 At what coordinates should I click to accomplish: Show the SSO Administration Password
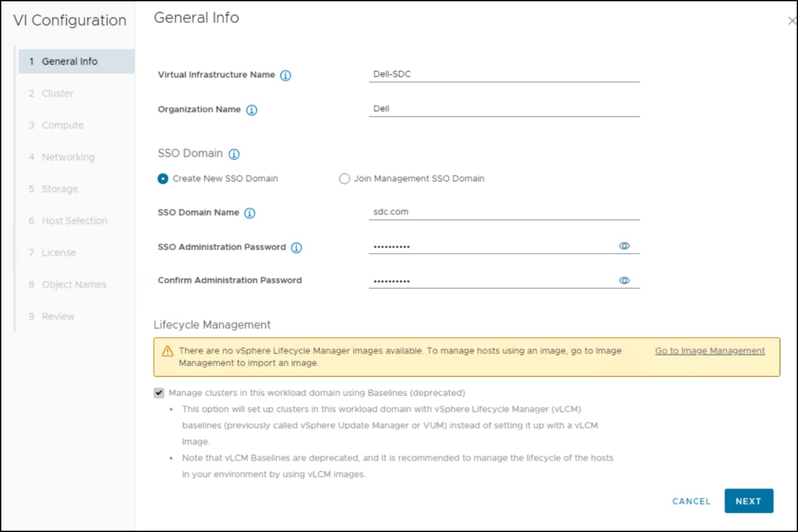[x=624, y=246]
